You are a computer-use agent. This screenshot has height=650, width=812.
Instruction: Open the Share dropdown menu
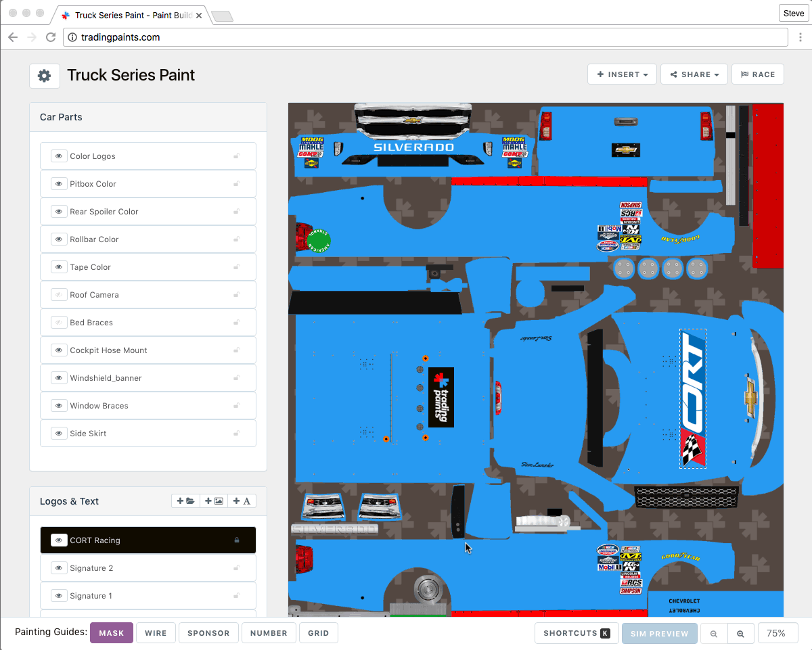pos(694,74)
